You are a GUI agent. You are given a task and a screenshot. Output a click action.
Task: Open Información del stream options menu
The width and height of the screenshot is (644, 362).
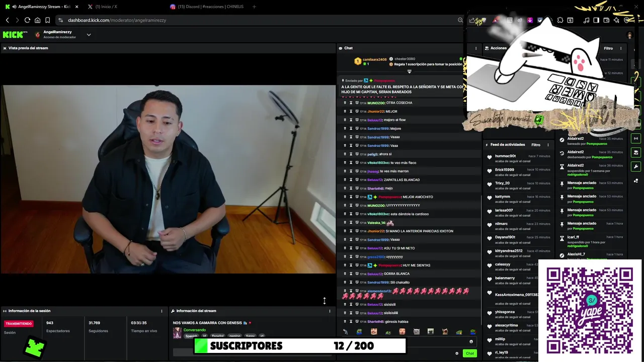330,311
